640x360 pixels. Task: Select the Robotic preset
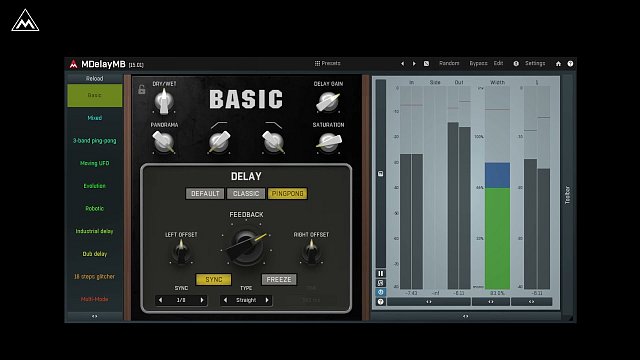95,209
